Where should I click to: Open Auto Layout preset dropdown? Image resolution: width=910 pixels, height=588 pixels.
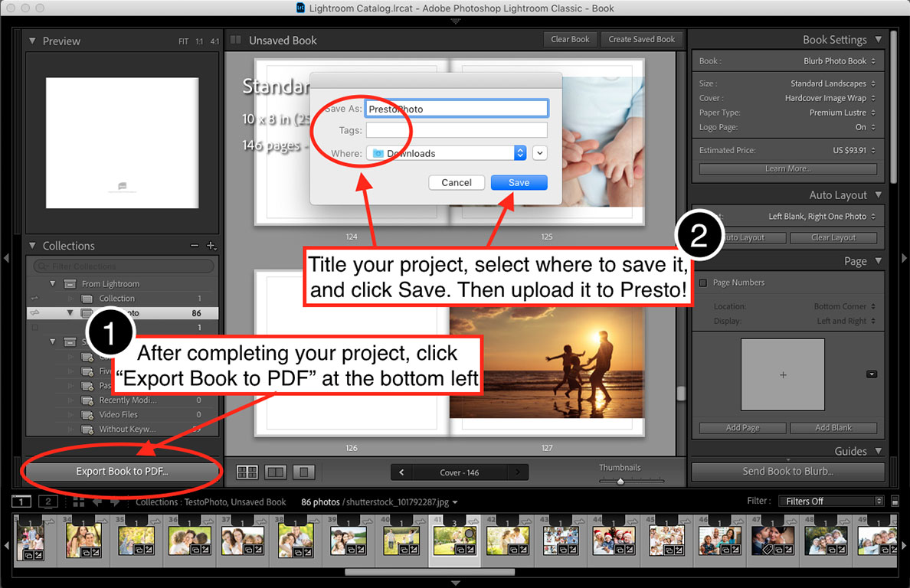coord(822,217)
